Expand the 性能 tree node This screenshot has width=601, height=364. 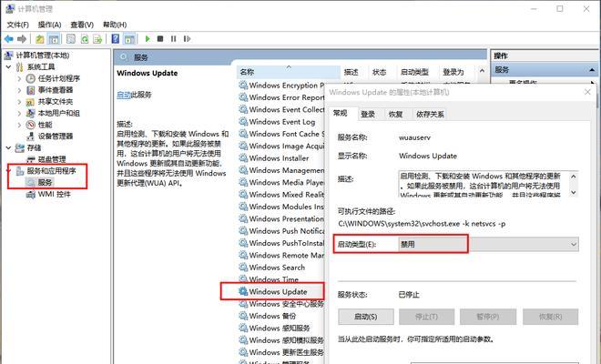pos(19,125)
